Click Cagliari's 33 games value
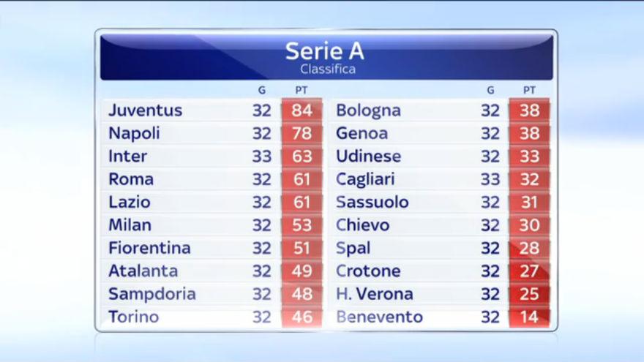Viewport: 644px width, 362px height. coord(490,179)
